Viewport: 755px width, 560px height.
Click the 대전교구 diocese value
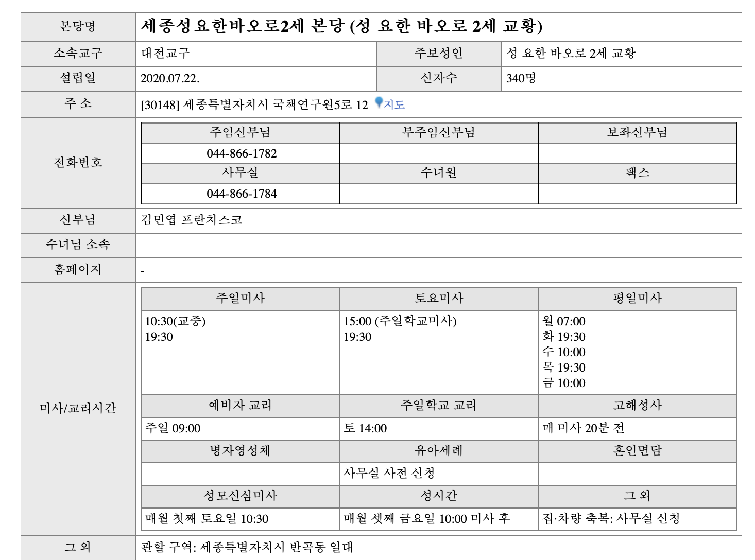(165, 53)
